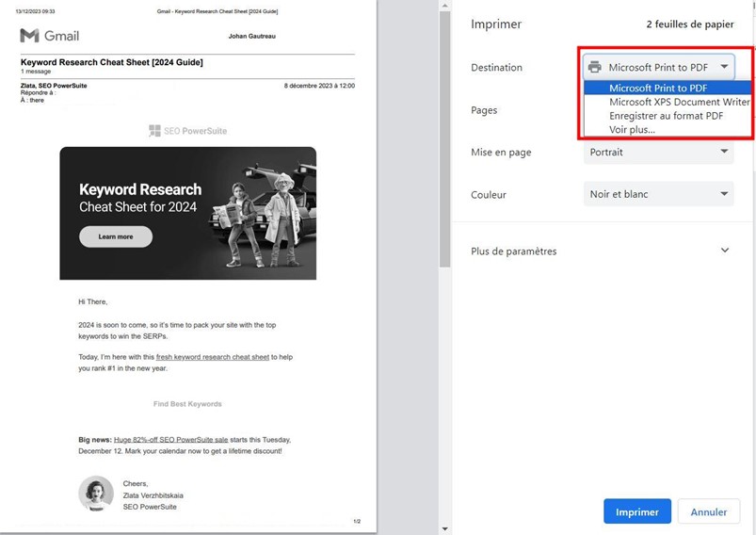Click the date 8 décembre 2023 à 12:00

319,86
